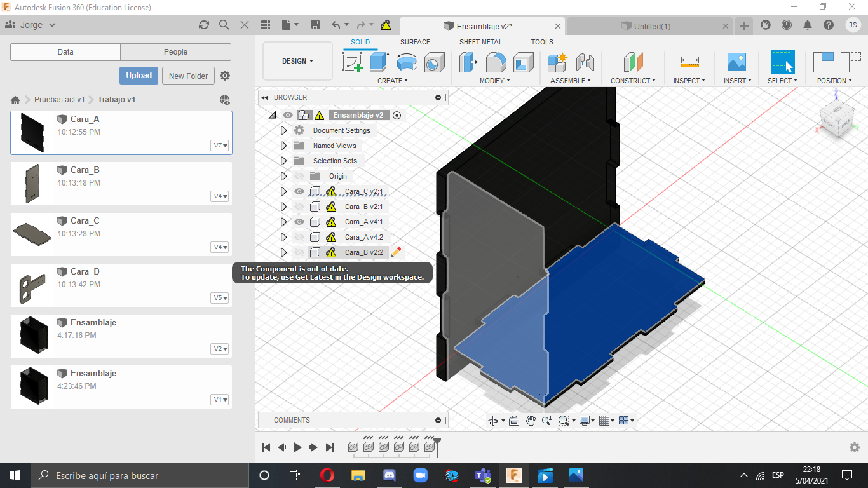Hide Cara_A v4:1 using eye icon

point(299,222)
